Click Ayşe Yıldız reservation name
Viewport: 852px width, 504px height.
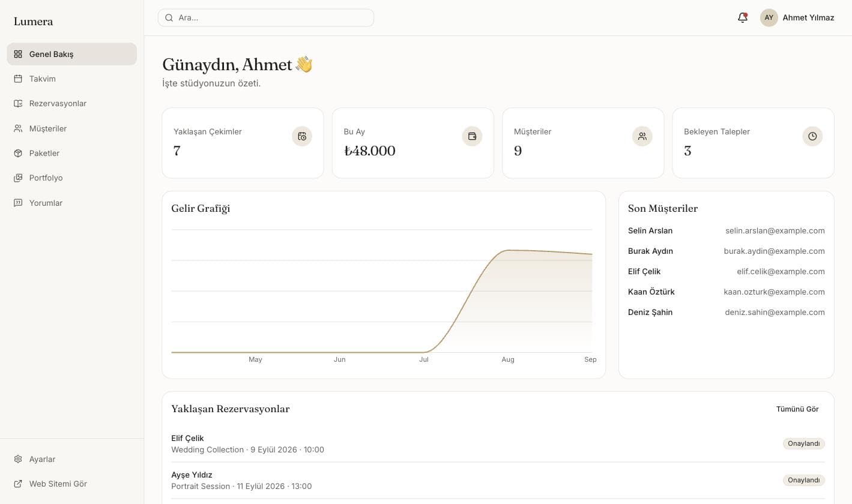192,475
